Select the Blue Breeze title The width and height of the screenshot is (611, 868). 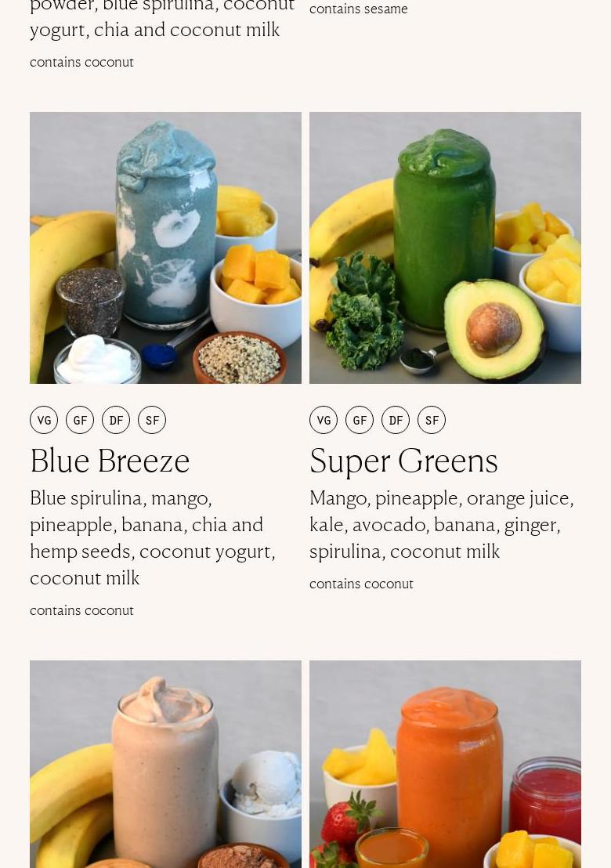click(x=110, y=461)
